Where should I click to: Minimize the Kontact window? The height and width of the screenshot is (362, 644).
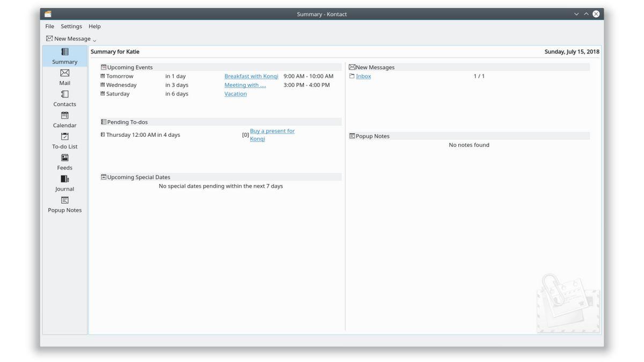tap(576, 14)
